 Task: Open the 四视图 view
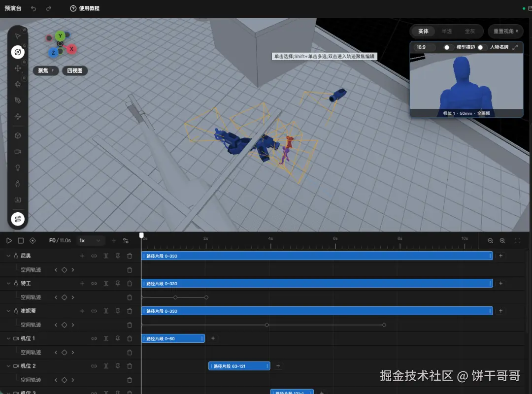75,70
